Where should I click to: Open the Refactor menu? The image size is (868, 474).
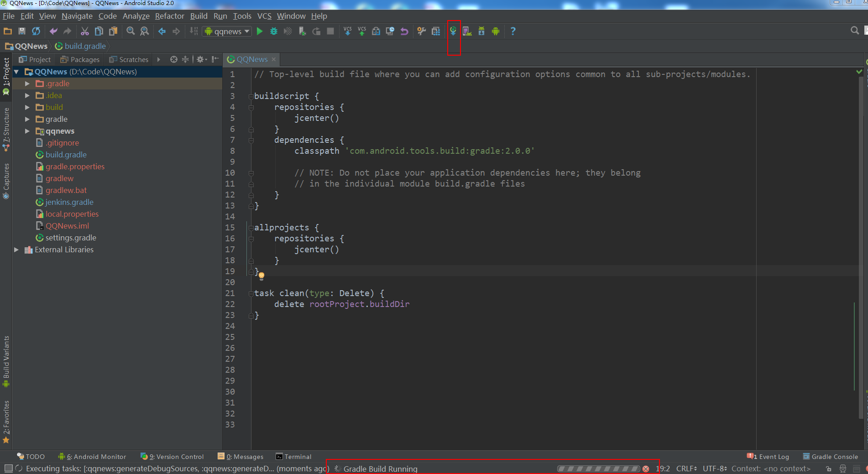[169, 16]
